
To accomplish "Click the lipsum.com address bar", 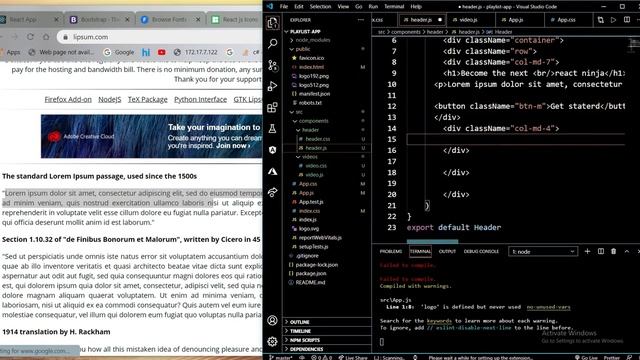I will [x=159, y=37].
